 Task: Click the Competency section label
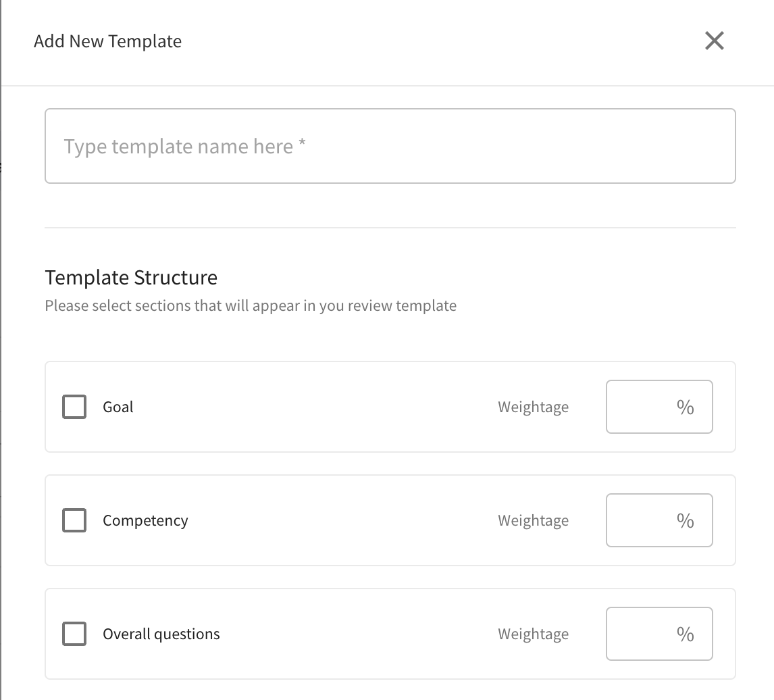tap(145, 520)
